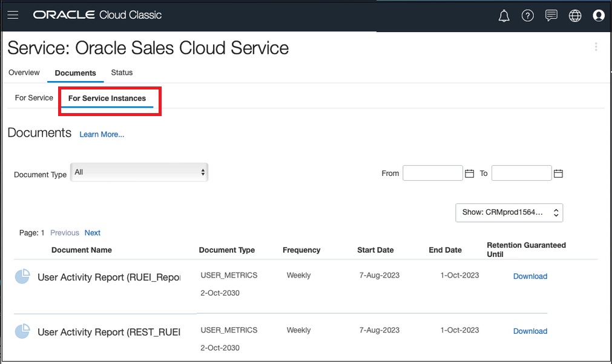The image size is (612, 364).
Task: Open the language globe icon
Action: pos(574,15)
